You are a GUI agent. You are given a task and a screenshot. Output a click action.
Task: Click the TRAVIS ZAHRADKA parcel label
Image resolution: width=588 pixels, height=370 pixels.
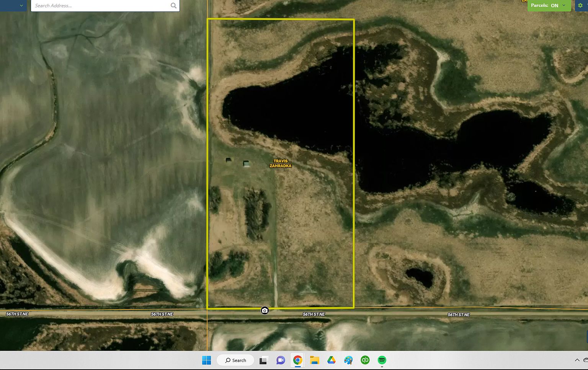pyautogui.click(x=281, y=163)
